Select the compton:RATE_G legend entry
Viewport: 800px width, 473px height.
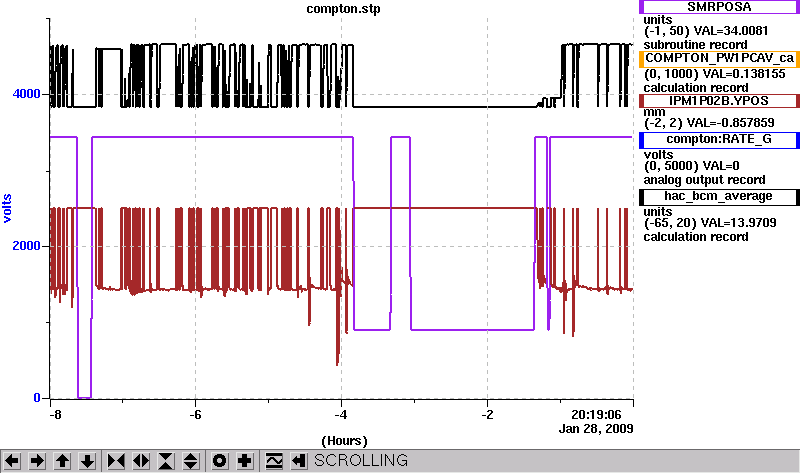point(719,139)
